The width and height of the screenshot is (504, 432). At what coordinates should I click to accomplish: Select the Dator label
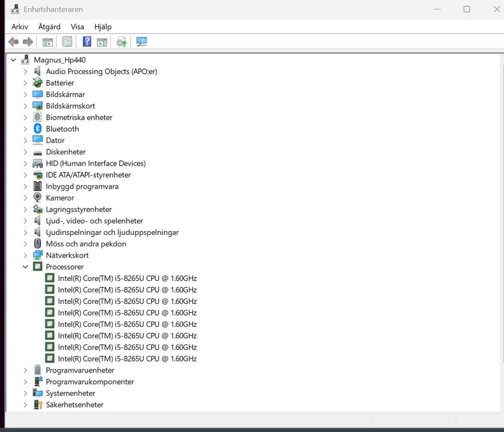click(55, 140)
